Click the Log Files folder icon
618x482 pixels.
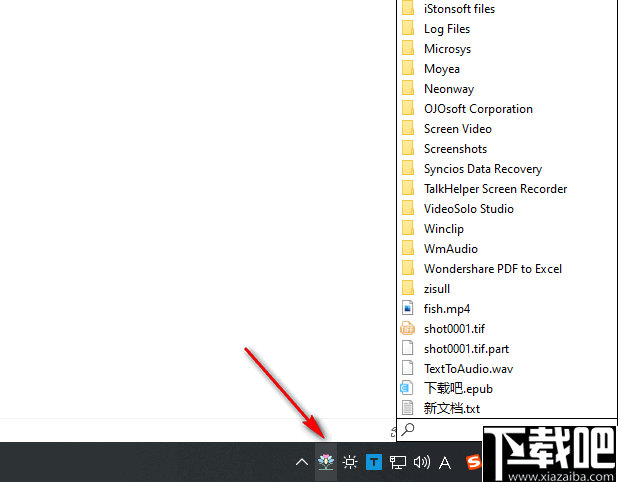[x=408, y=28]
